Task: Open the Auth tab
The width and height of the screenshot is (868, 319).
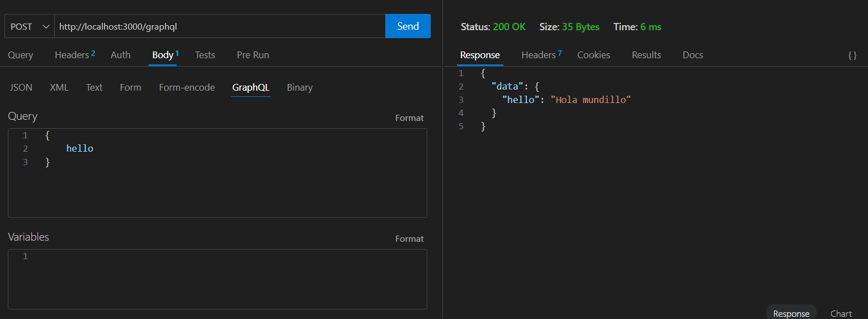Action: coord(120,55)
